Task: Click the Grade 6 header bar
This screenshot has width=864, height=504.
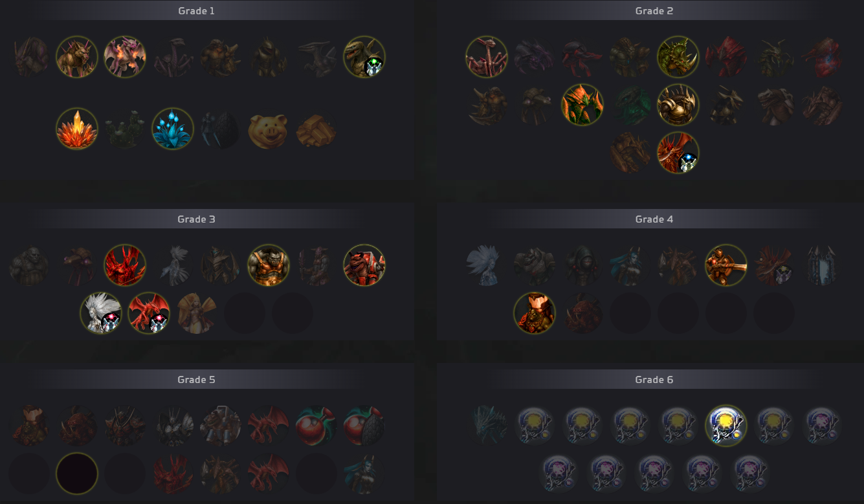Action: (654, 380)
